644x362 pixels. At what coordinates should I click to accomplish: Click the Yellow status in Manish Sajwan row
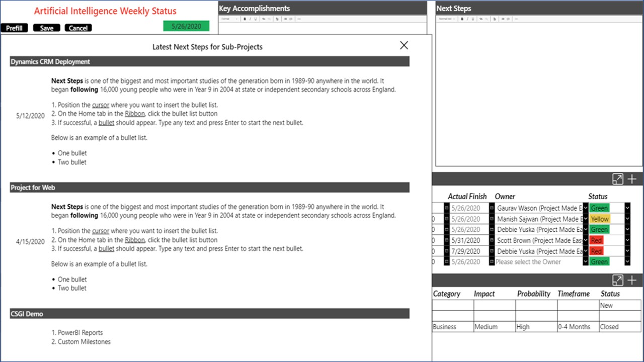point(599,219)
